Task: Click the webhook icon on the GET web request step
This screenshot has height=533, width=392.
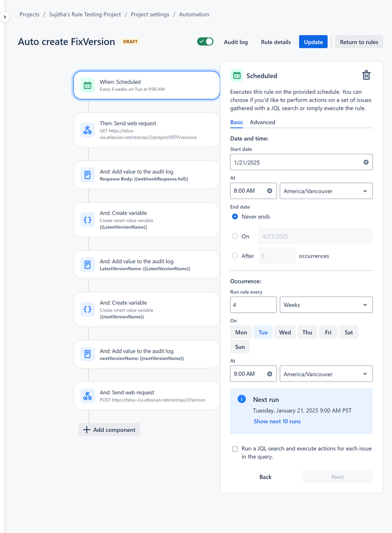Action: pyautogui.click(x=87, y=130)
